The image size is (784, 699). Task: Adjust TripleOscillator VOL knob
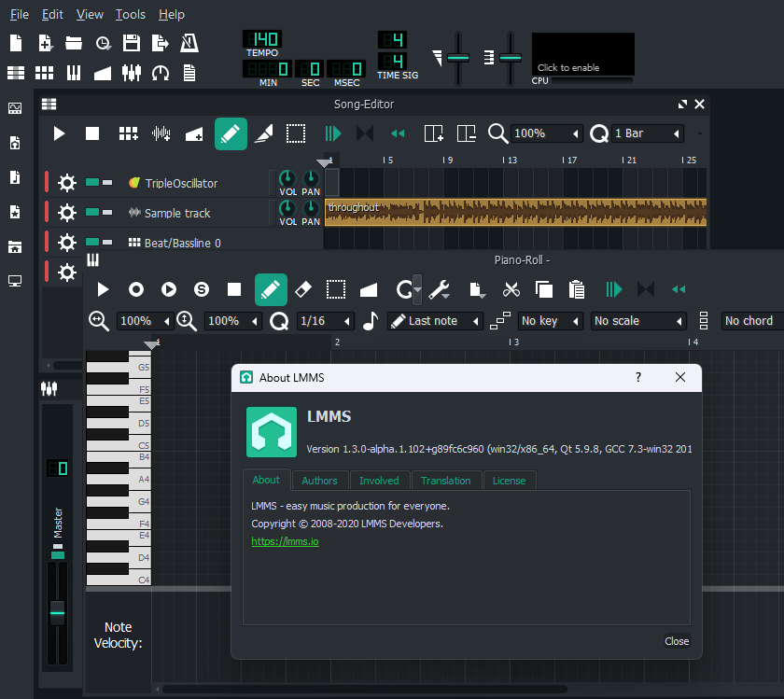coord(287,178)
